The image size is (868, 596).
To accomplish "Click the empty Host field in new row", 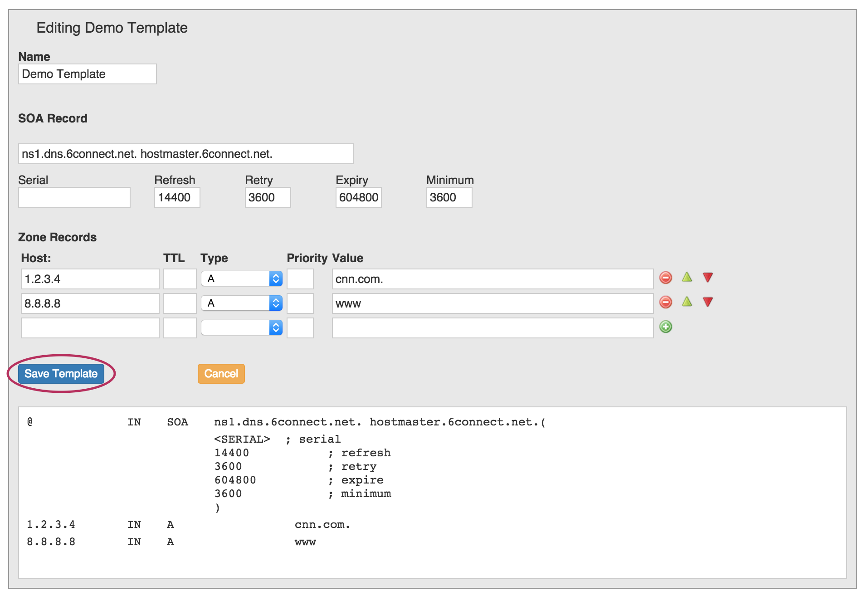I will pyautogui.click(x=90, y=328).
